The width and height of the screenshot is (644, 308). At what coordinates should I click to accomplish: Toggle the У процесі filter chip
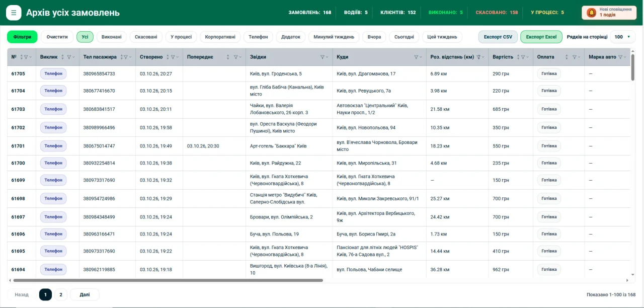pyautogui.click(x=181, y=37)
